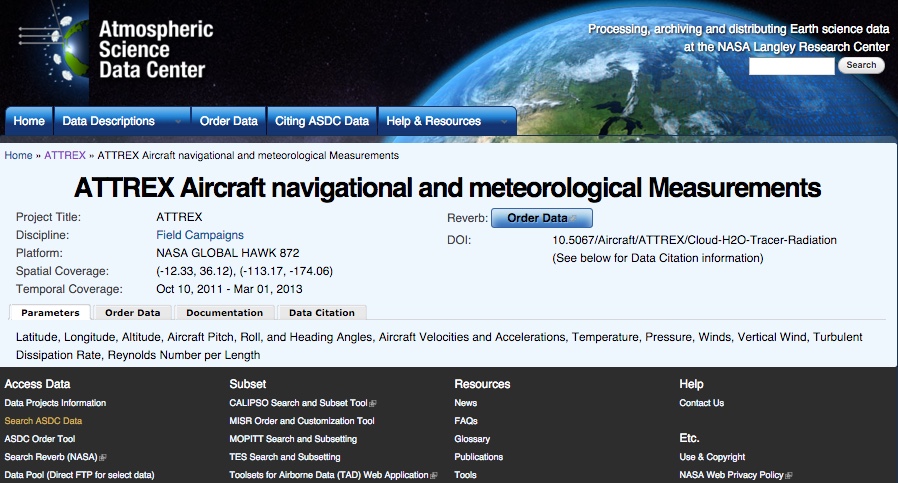Click the Search button in the header
Image resolution: width=898 pixels, height=483 pixels.
(861, 65)
